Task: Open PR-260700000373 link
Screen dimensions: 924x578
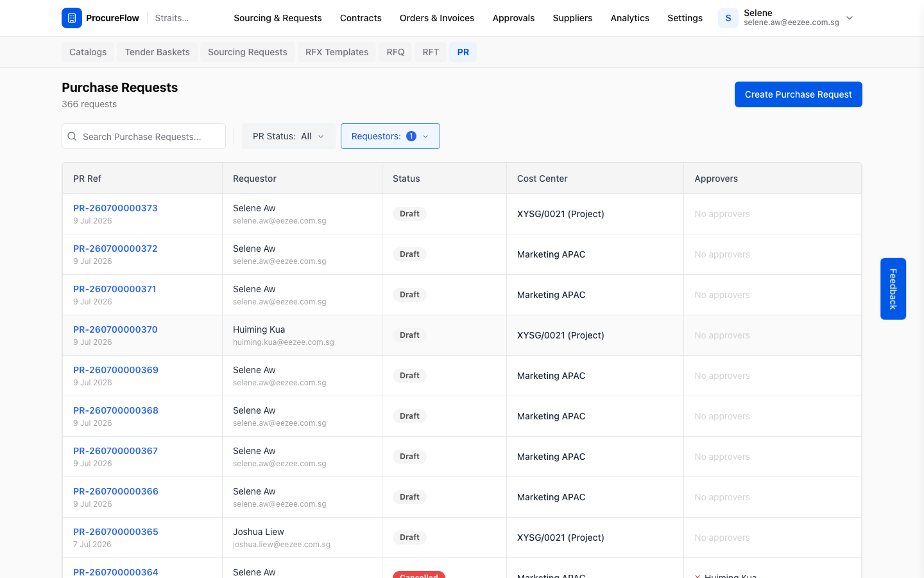Action: tap(116, 208)
